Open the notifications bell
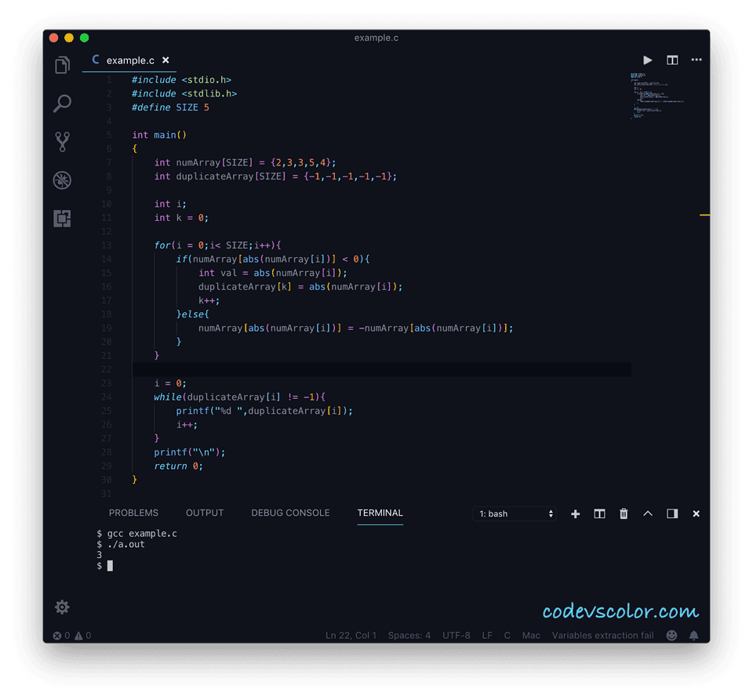Screen dimensions: 753x700 (693, 635)
